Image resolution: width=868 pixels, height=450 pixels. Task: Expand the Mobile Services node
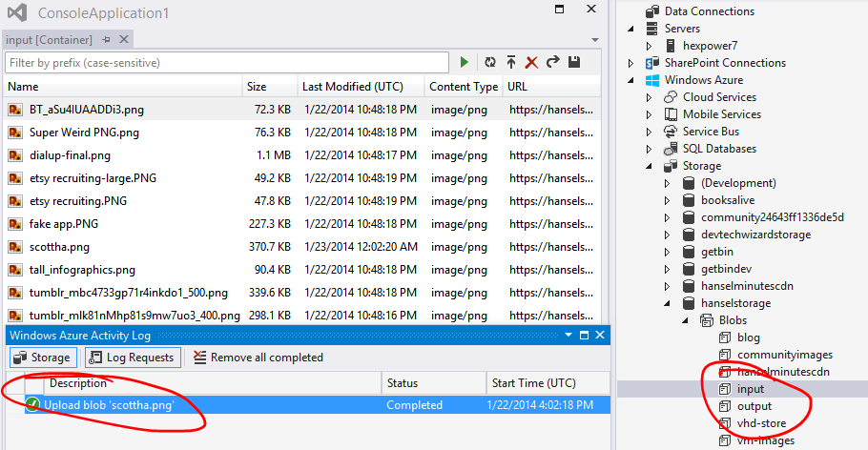click(x=650, y=114)
